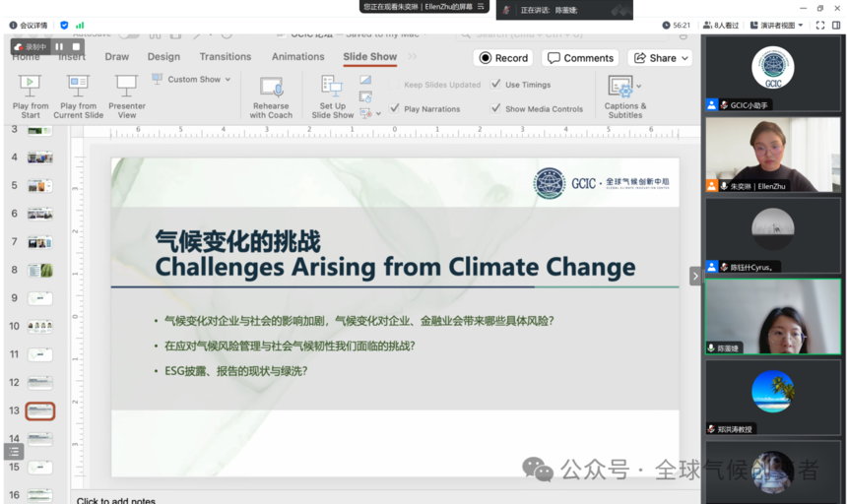Screen dimensions: 847x504
Task: Switch to the Insert tab
Action: coord(72,57)
